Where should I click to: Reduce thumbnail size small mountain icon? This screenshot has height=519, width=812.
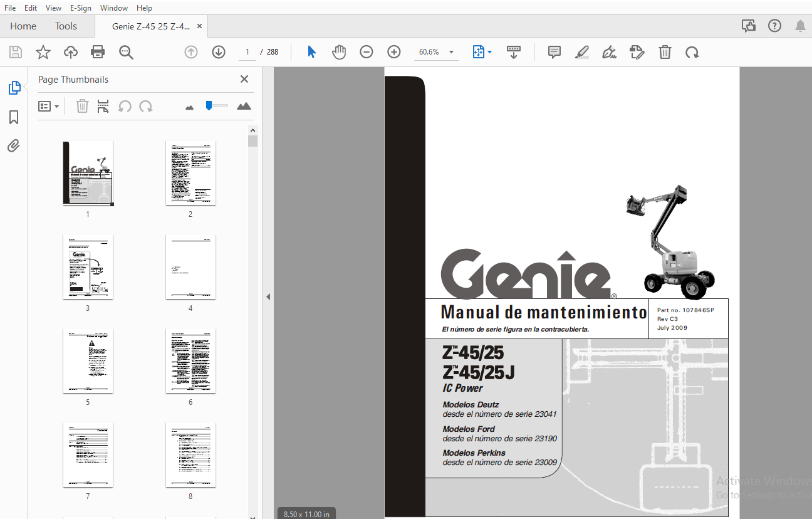point(190,107)
